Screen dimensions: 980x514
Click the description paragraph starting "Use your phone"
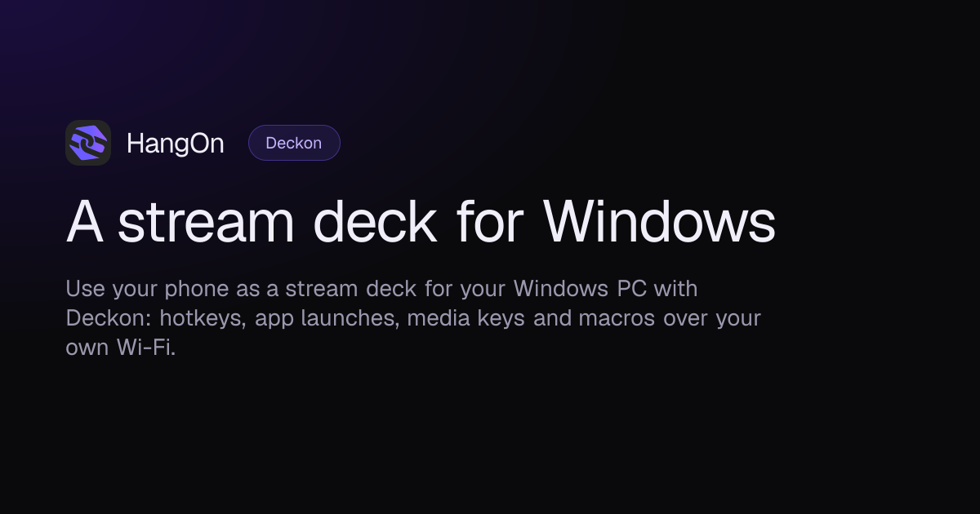tap(413, 318)
